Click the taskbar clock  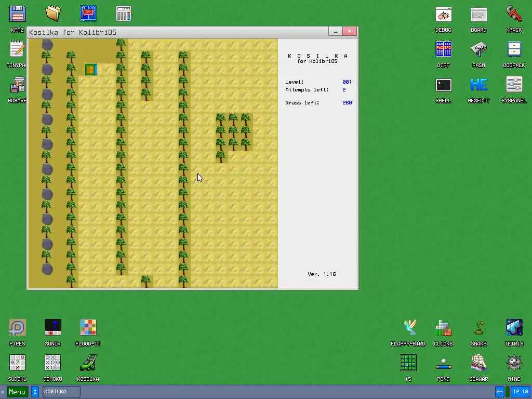pos(521,392)
